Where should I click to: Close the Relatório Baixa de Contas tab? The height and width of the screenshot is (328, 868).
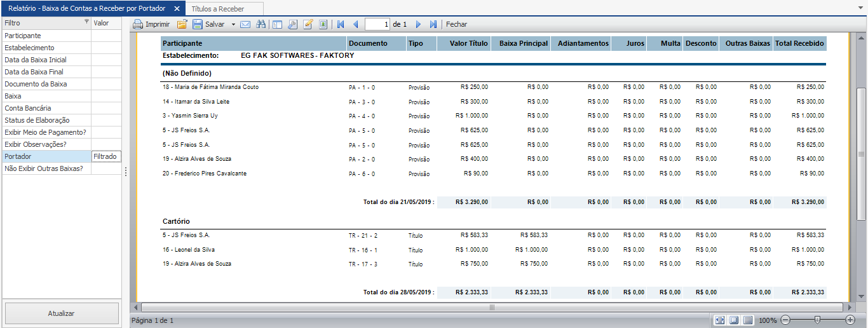pos(177,9)
